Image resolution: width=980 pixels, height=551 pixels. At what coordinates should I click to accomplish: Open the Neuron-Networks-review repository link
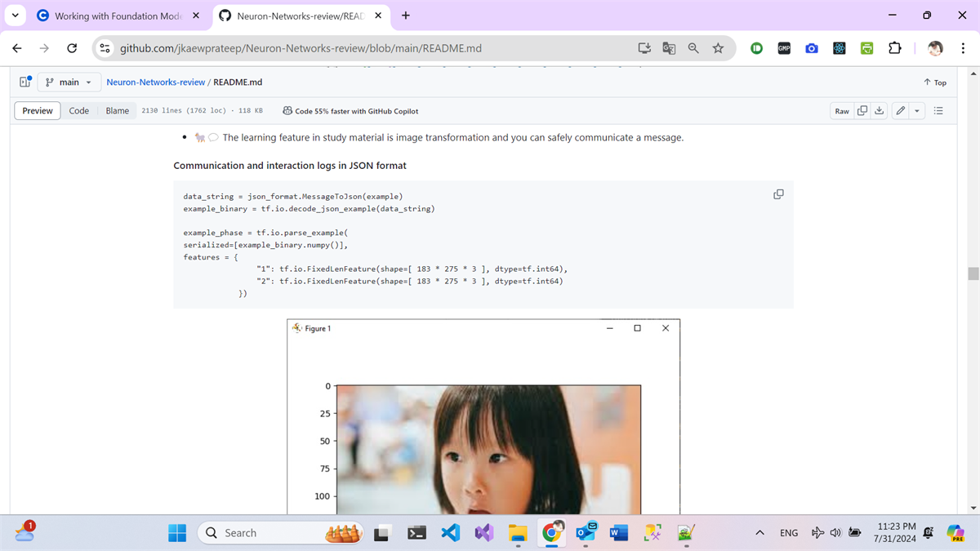click(x=155, y=82)
